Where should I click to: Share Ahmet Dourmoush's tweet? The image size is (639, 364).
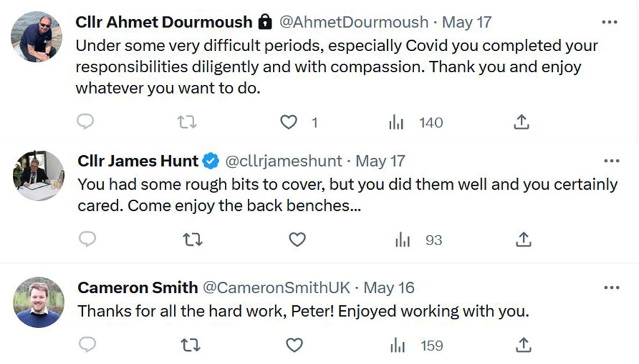click(521, 122)
